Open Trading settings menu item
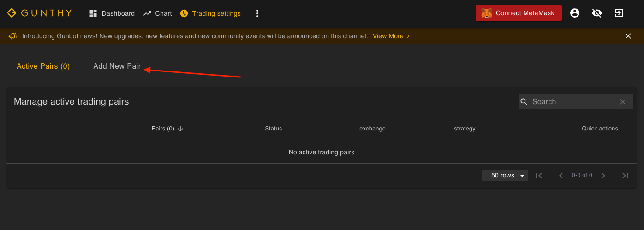The height and width of the screenshot is (230, 644). (x=210, y=13)
